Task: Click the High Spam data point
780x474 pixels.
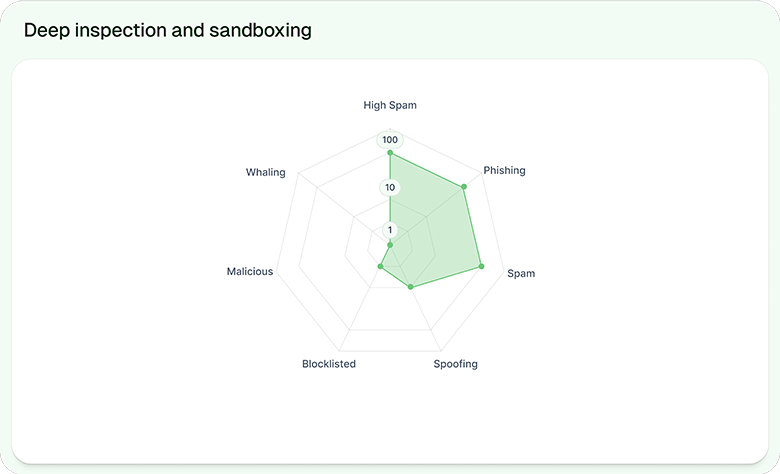Action: 390,153
